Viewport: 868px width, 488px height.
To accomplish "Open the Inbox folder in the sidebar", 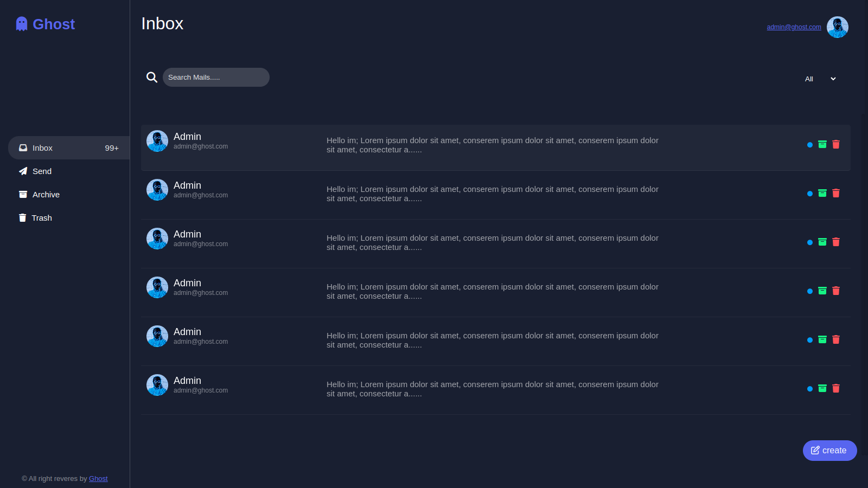I will point(69,148).
